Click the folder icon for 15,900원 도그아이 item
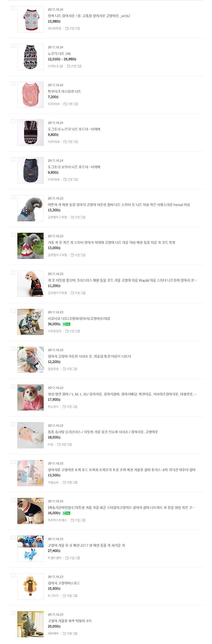The width and height of the screenshot is (212, 644). click(64, 596)
